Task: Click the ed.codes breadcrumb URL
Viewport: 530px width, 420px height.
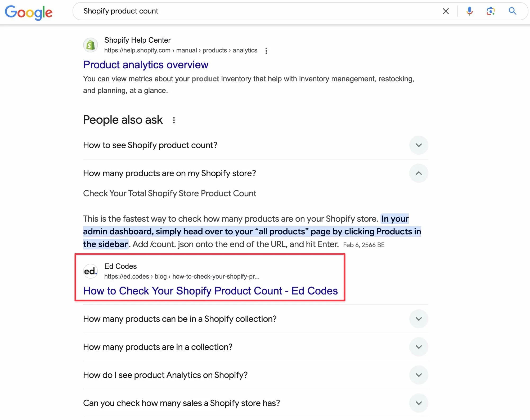Action: click(182, 276)
